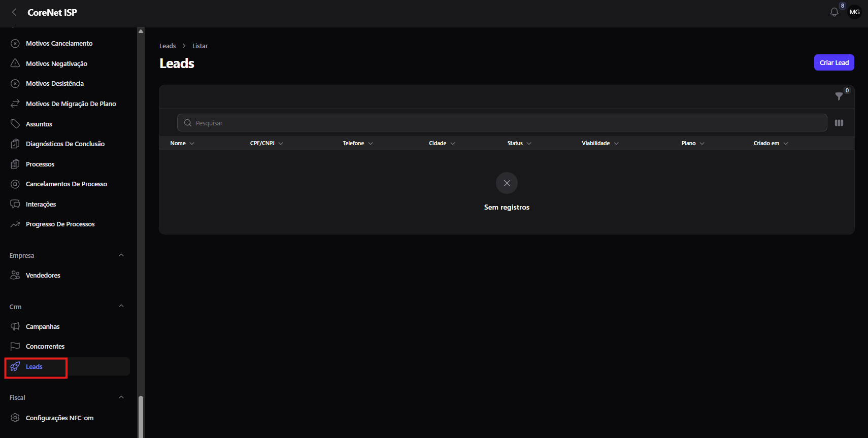868x438 pixels.
Task: Open Cancelamentos De Processo menu item
Action: pos(66,184)
